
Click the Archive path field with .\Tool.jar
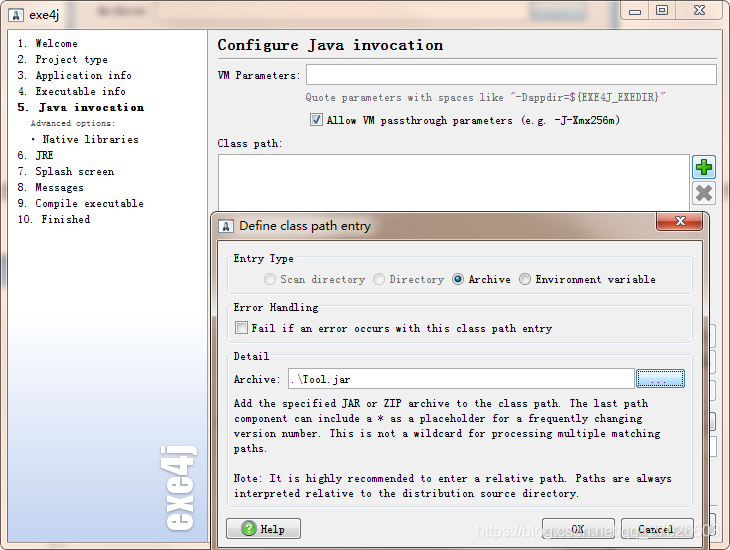[461, 379]
